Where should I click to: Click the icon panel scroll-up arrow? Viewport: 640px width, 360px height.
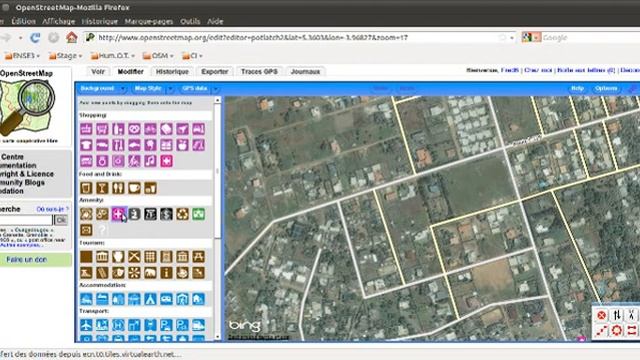point(218,100)
